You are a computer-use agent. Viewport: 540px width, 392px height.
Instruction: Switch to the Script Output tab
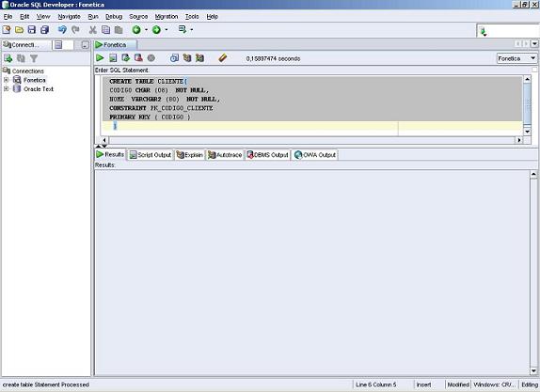click(x=151, y=155)
